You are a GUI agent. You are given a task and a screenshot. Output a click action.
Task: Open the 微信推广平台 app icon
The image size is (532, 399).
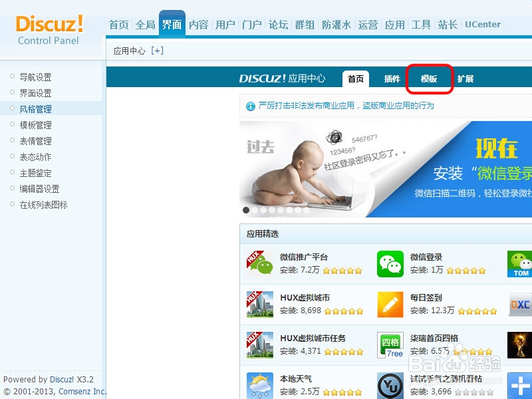260,263
